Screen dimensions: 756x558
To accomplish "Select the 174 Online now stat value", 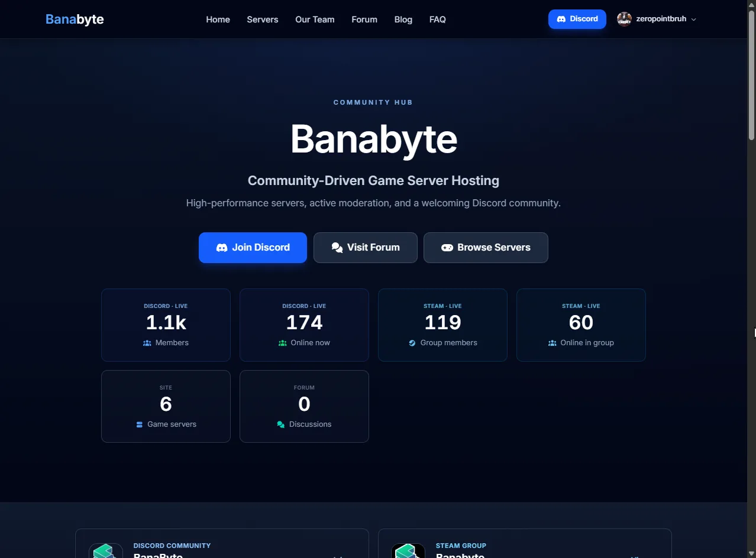I will (x=304, y=322).
